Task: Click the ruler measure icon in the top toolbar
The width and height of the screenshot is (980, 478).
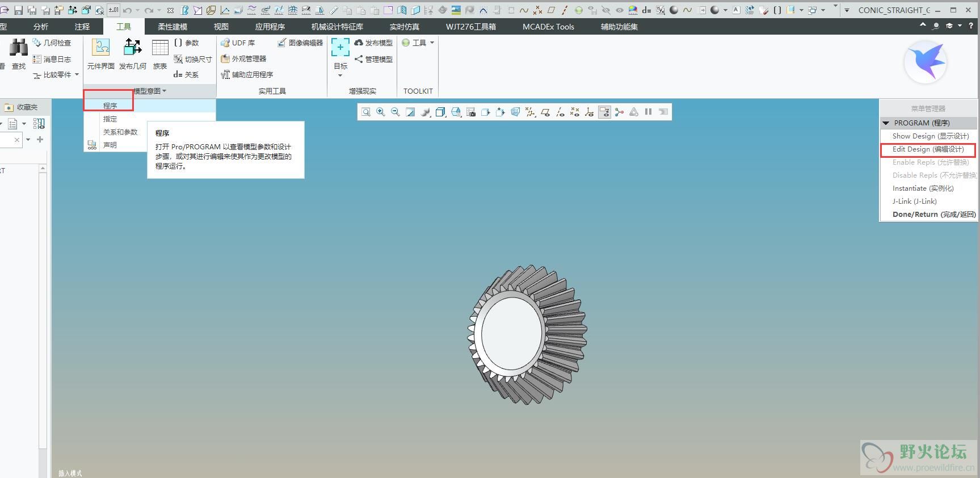Action: click(334, 10)
